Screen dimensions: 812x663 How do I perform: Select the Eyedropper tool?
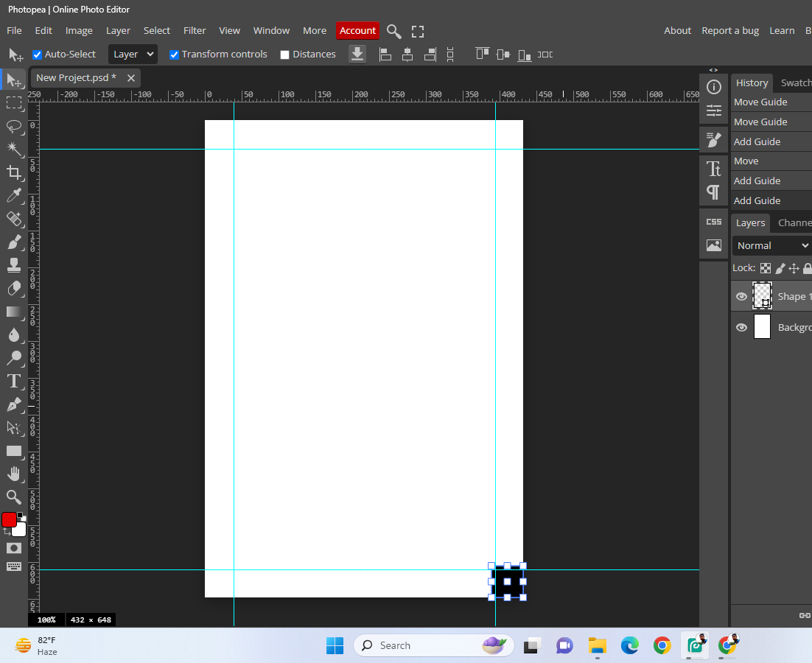pyautogui.click(x=13, y=195)
